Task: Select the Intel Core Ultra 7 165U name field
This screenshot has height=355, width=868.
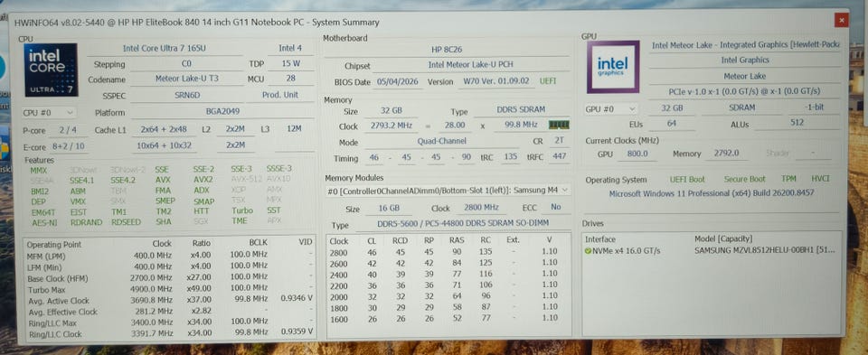Action: (x=165, y=48)
